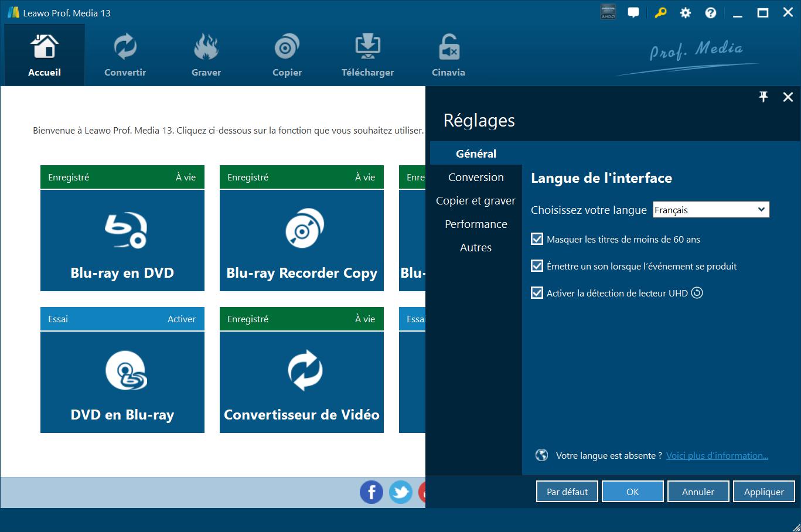Open the Convertir module
Image resolution: width=801 pixels, height=532 pixels.
click(x=125, y=56)
